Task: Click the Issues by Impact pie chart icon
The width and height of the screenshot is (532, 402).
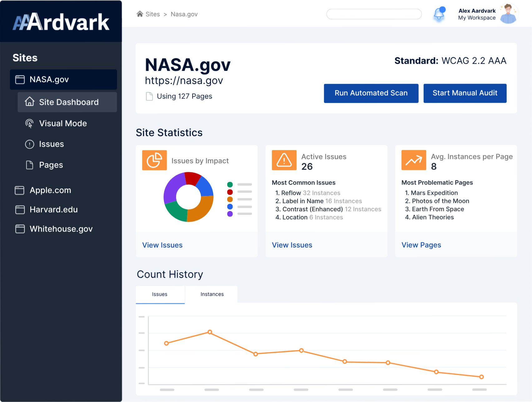Action: tap(154, 160)
